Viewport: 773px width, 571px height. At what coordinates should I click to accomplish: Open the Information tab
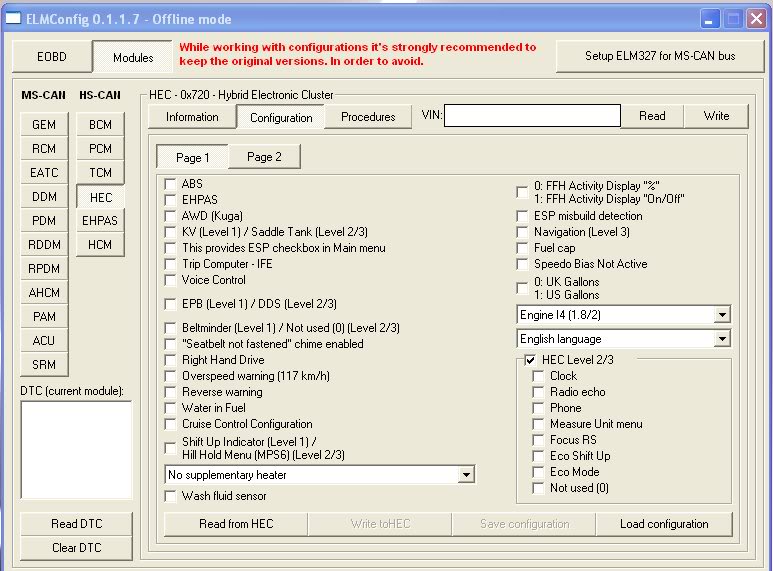click(192, 117)
